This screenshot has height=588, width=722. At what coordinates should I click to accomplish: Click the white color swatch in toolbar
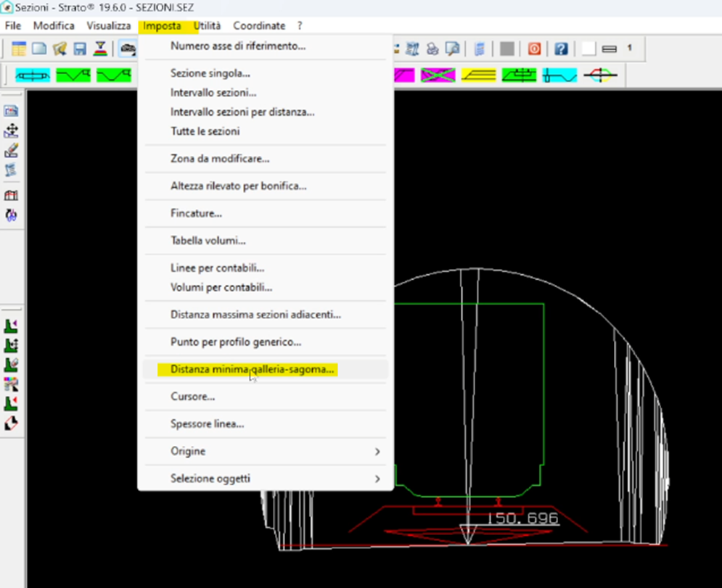tap(588, 49)
